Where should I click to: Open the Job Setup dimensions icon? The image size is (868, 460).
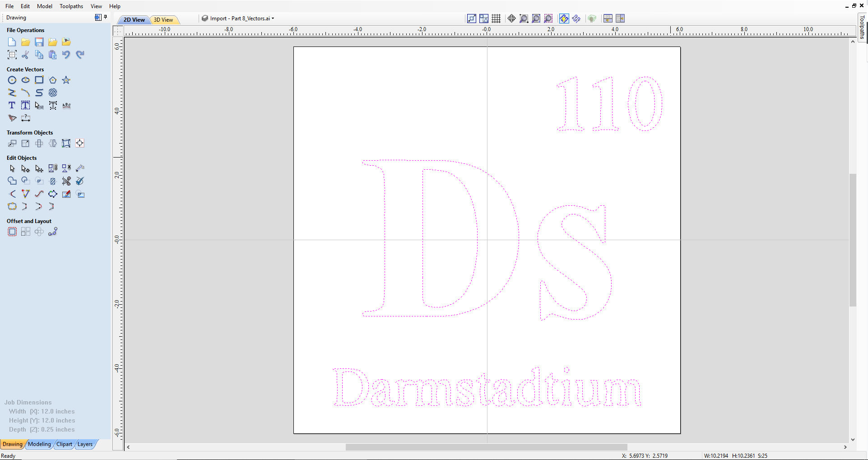tap(12, 55)
